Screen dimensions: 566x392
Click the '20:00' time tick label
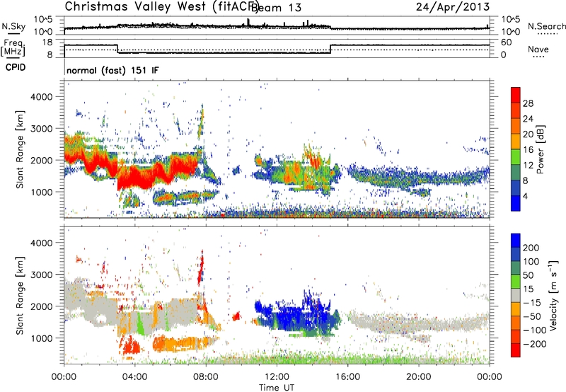(x=418, y=377)
